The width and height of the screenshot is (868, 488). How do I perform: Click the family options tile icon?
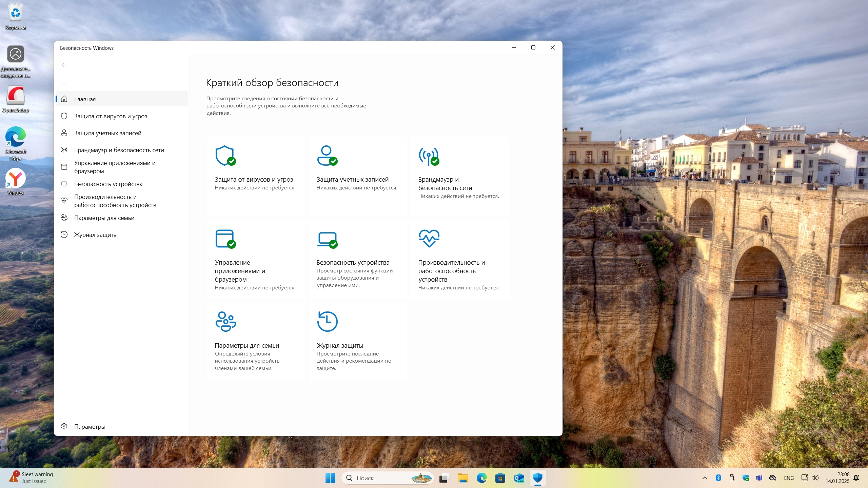[225, 321]
